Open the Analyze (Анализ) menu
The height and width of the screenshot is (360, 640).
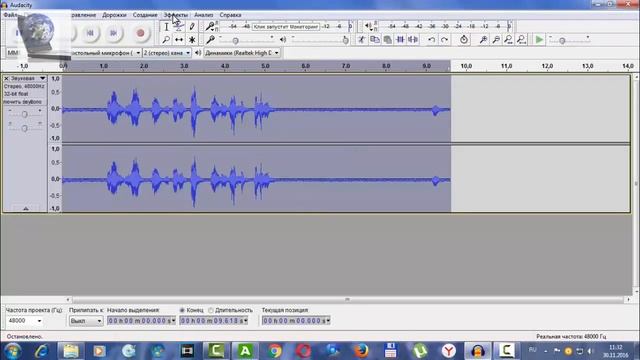204,15
